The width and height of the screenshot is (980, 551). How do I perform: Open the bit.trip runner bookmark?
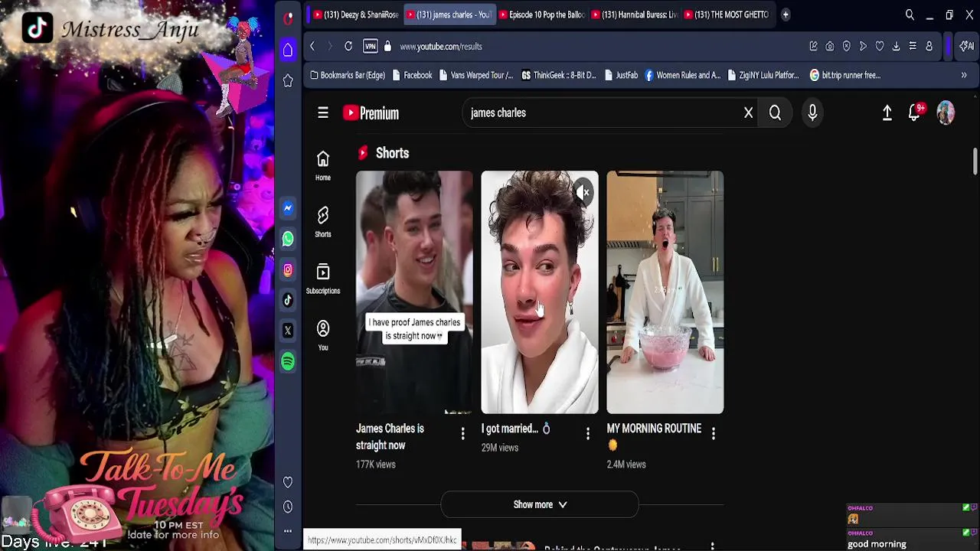coord(845,75)
